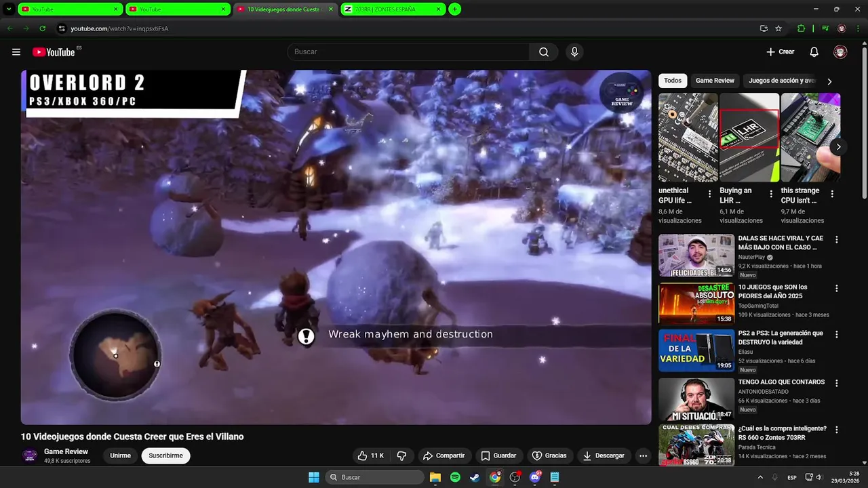The width and height of the screenshot is (868, 488).
Task: Open options for TENGO ALGO QUE CONTAROS video
Action: tap(837, 383)
